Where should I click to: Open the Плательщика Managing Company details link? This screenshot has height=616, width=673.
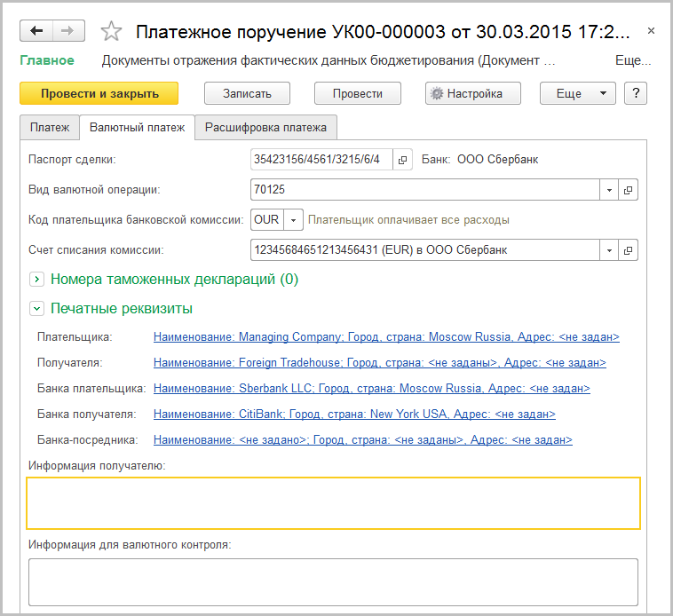(386, 337)
